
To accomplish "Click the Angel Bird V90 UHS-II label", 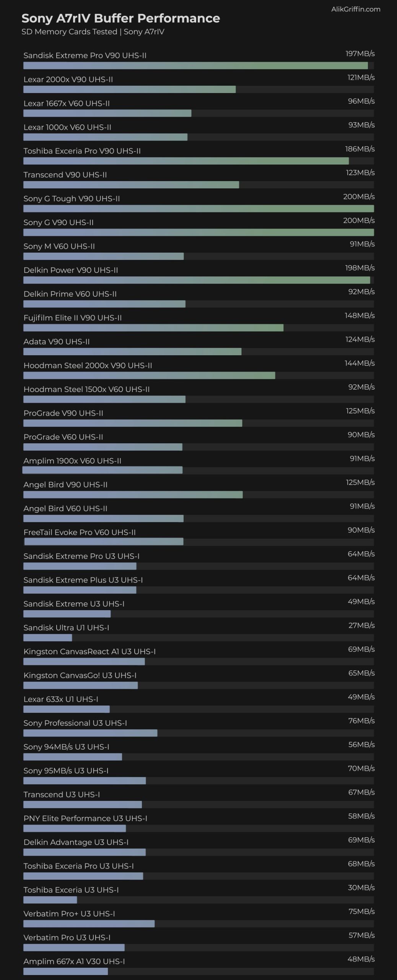I will pyautogui.click(x=65, y=485).
